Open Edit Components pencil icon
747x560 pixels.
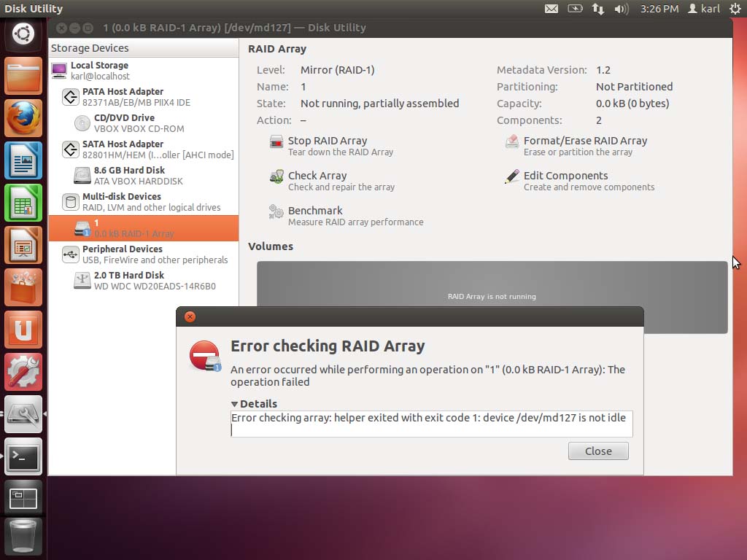(x=512, y=176)
